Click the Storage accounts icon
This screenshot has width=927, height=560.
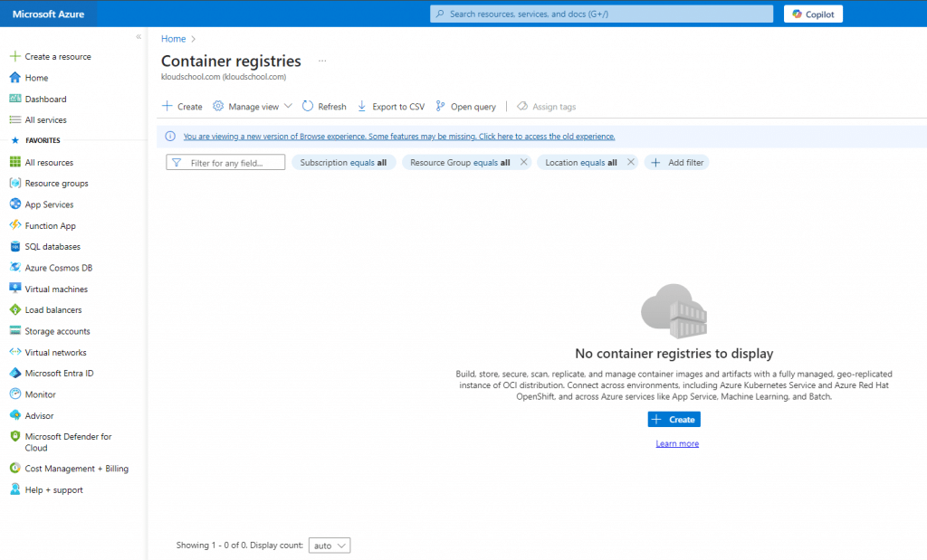click(x=15, y=331)
